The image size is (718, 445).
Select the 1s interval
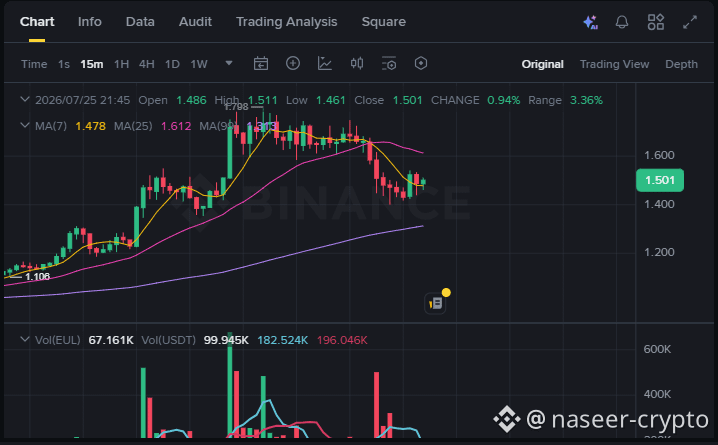tap(64, 64)
